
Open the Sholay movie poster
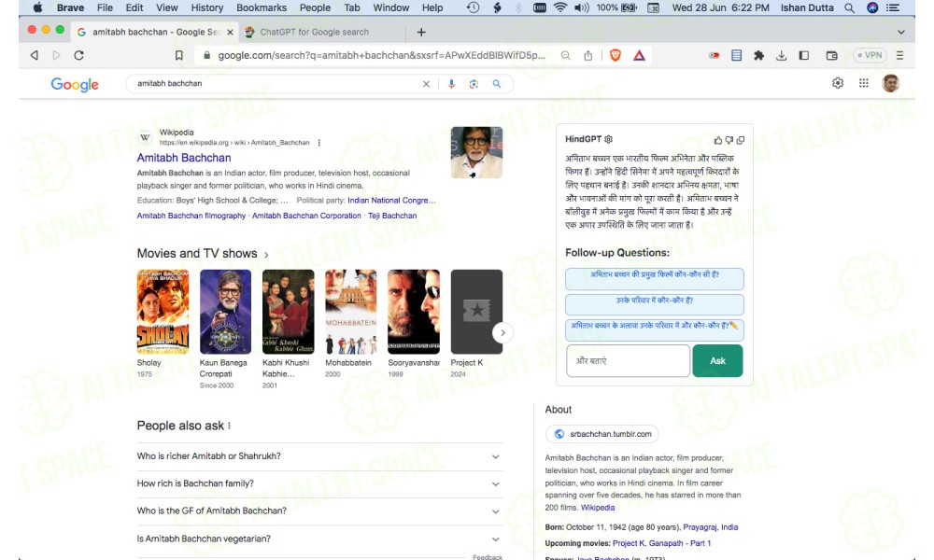163,312
